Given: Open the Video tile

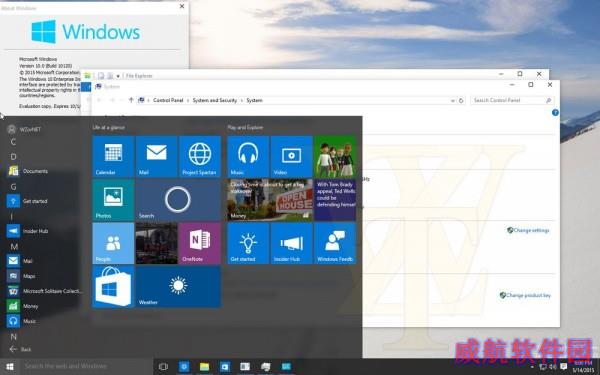Looking at the screenshot, I should tap(292, 157).
